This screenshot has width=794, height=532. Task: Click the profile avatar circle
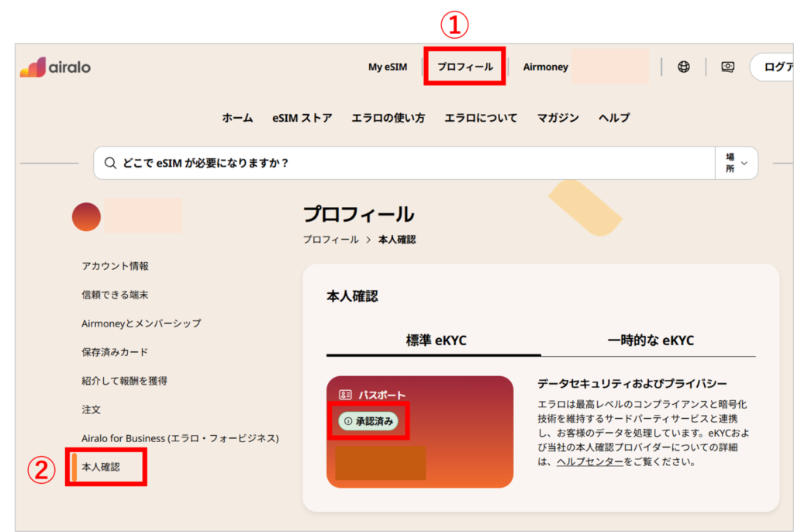click(86, 216)
